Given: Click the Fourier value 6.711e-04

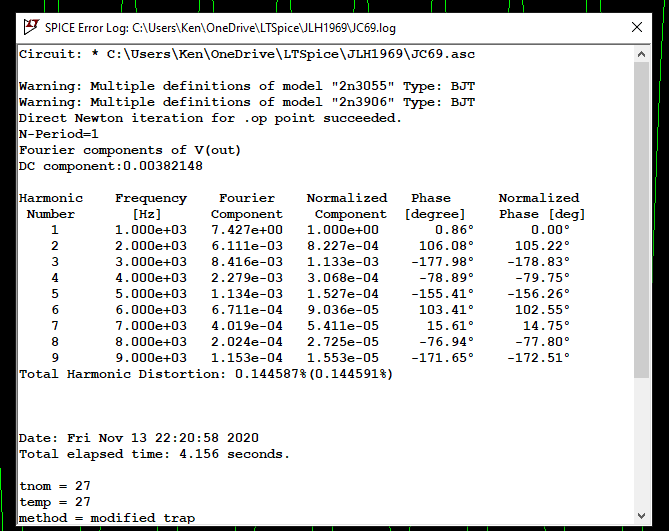Looking at the screenshot, I should click(247, 310).
